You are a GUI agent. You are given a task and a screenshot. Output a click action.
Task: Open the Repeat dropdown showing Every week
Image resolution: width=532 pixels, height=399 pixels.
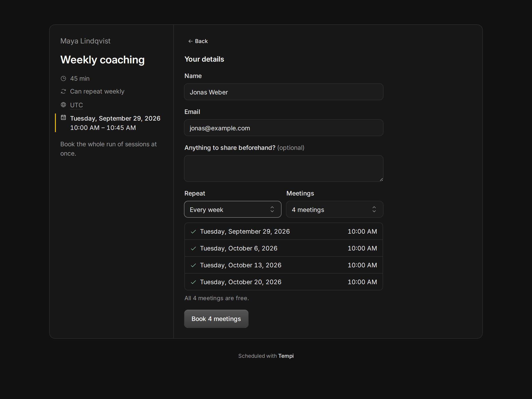233,209
